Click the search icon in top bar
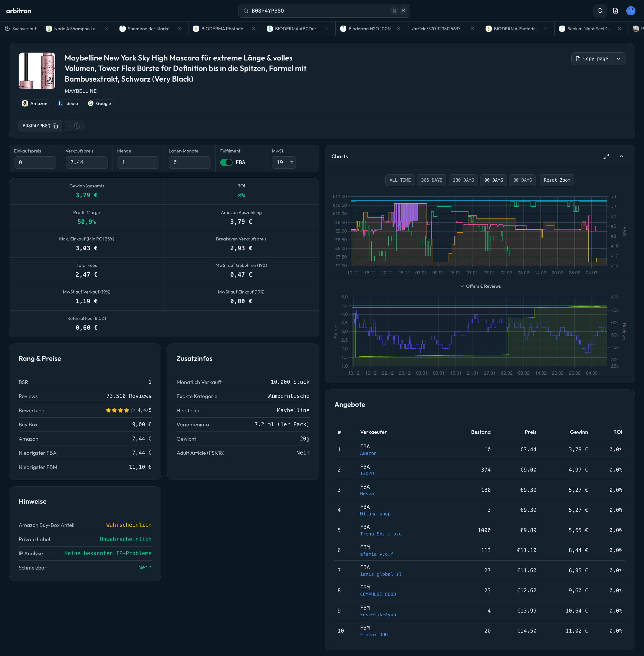The height and width of the screenshot is (656, 644). click(x=600, y=11)
